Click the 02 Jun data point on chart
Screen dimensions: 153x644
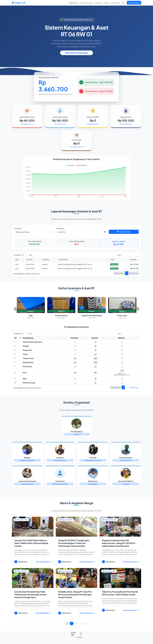point(126,167)
